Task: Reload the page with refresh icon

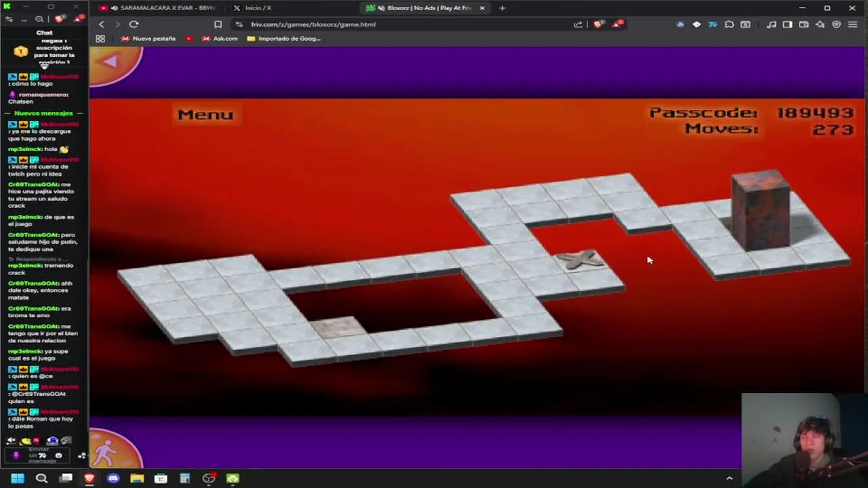Action: coord(134,24)
